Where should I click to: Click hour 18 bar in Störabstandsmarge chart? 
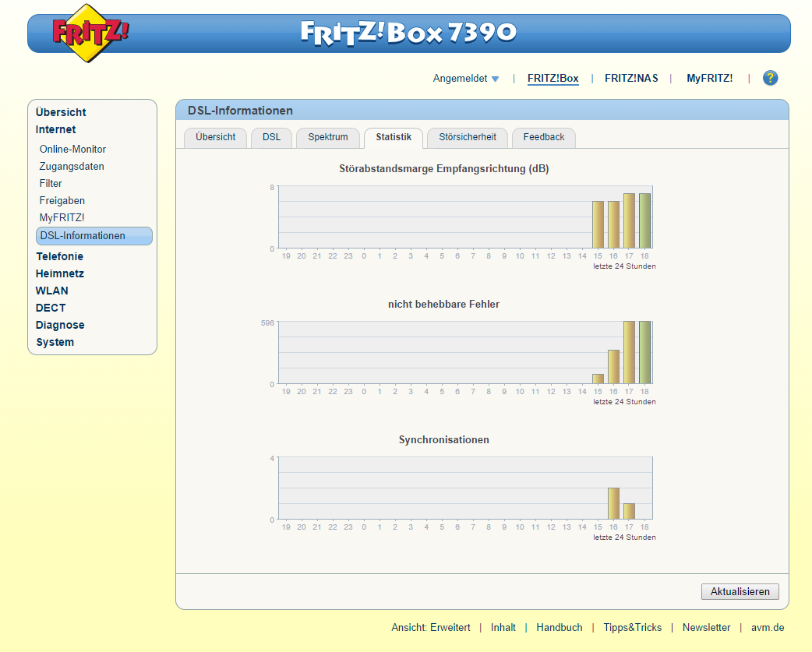point(644,220)
